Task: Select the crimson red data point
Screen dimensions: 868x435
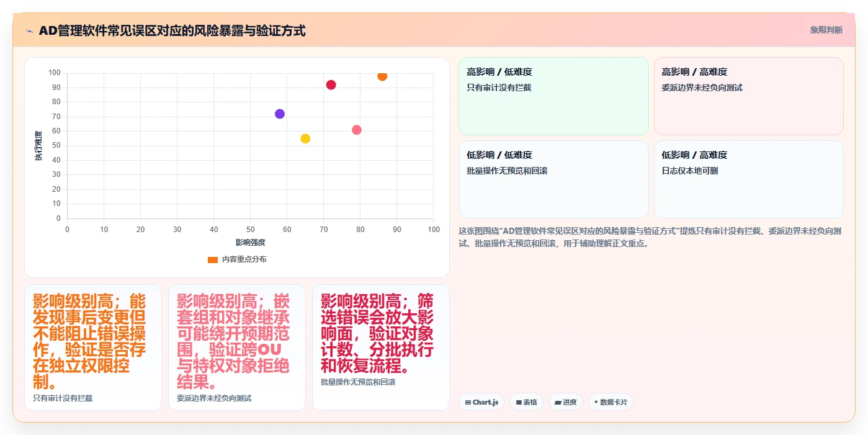Action: [331, 85]
